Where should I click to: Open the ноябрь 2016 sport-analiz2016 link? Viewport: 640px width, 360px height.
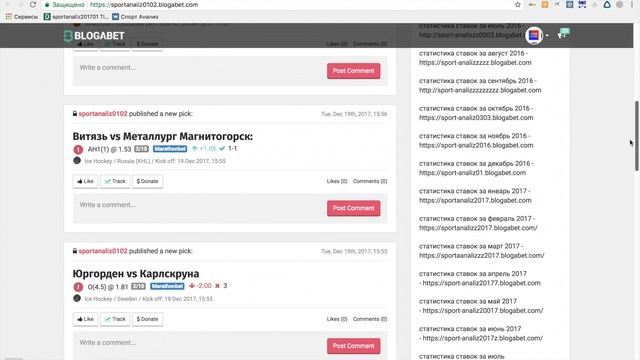click(476, 145)
